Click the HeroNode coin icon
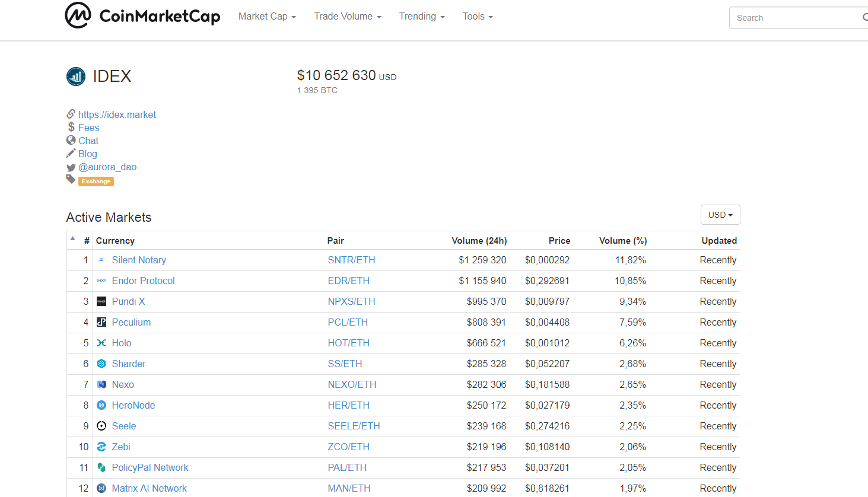Viewport: 868px width, 497px height. tap(101, 405)
